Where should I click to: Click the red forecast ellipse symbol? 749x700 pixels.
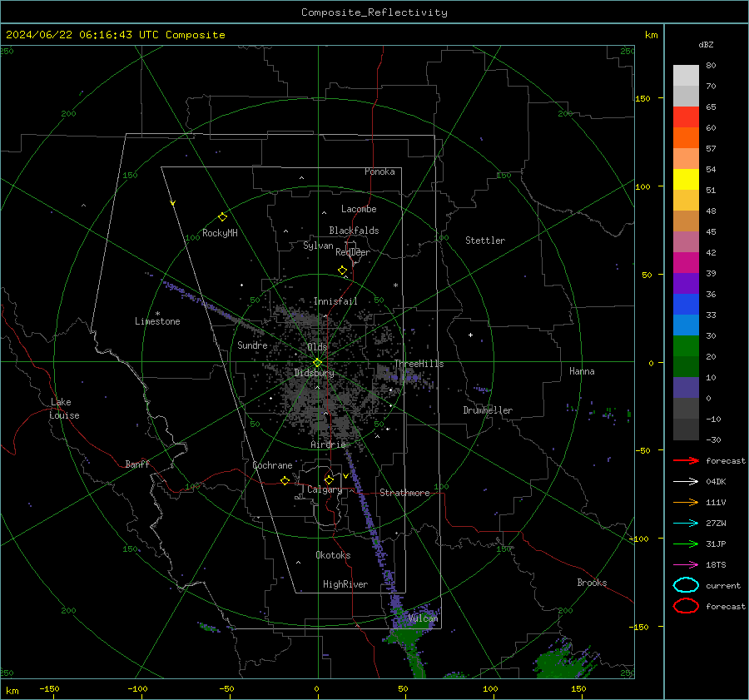[x=686, y=606]
